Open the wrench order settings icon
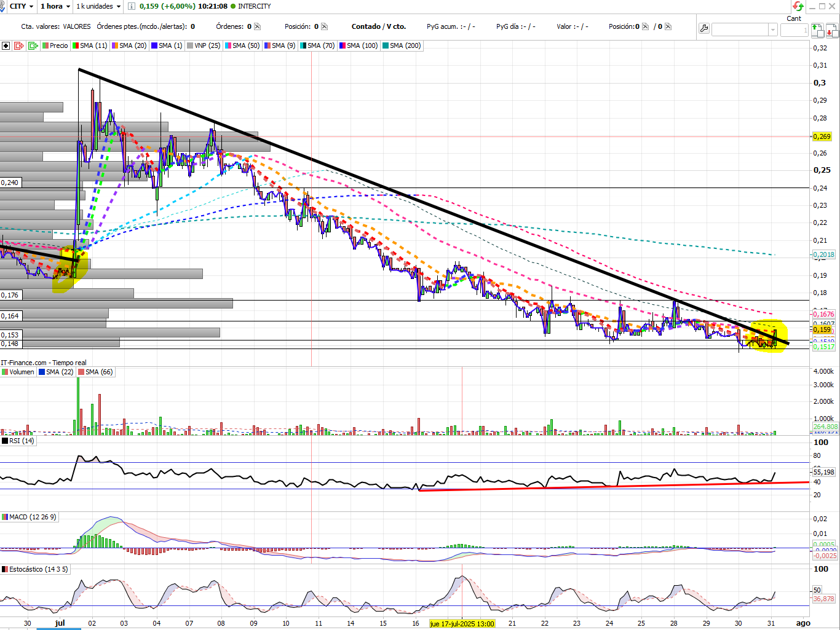840x630 pixels. point(704,28)
